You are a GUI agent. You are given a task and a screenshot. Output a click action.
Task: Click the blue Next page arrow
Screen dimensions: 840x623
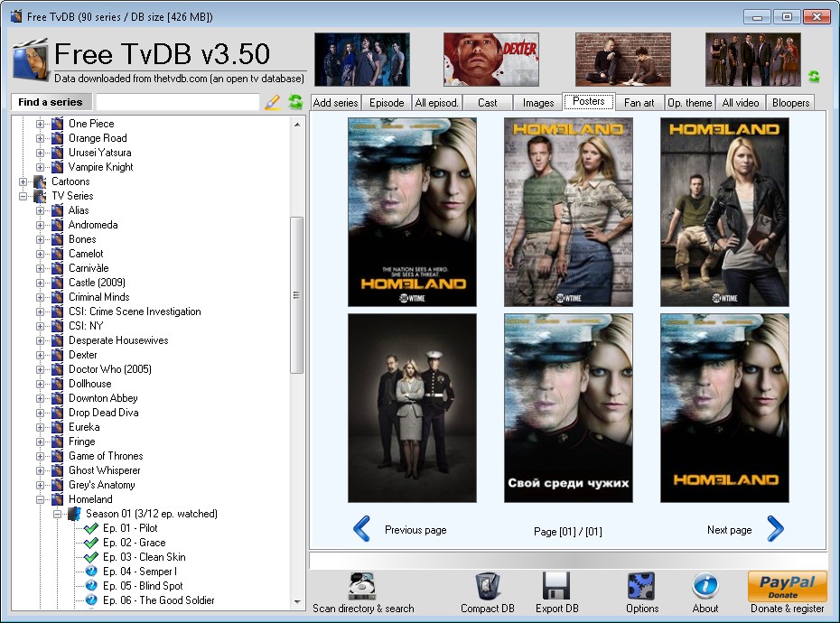(x=775, y=529)
